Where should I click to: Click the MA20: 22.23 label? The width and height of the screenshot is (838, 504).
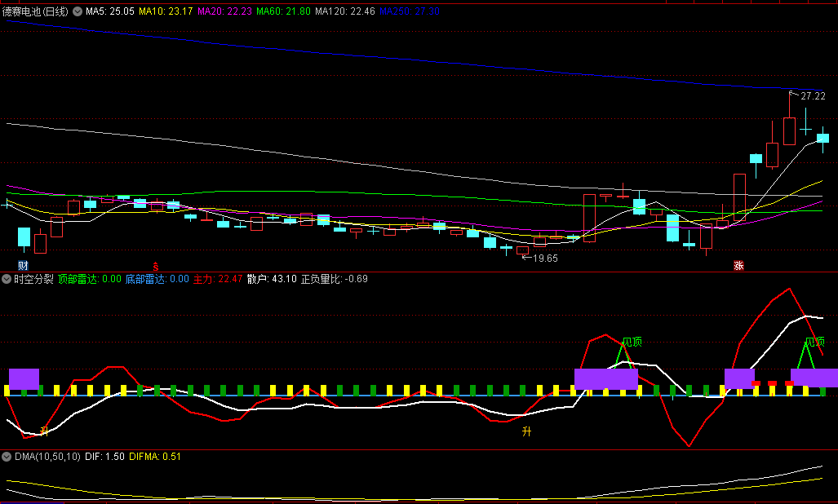tap(224, 11)
